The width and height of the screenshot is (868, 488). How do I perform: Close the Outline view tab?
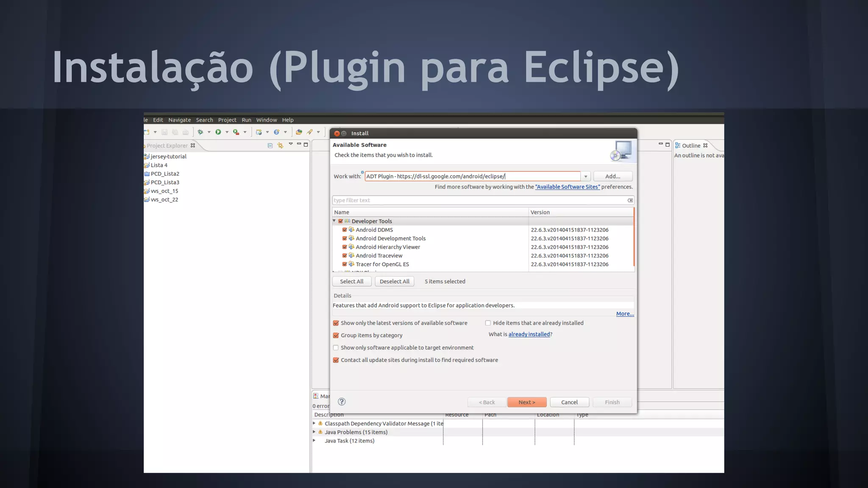[705, 145]
